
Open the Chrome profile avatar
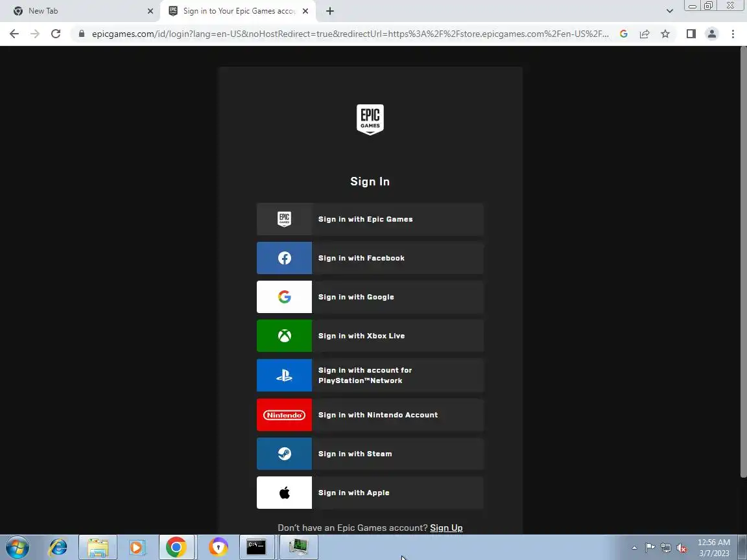[712, 34]
